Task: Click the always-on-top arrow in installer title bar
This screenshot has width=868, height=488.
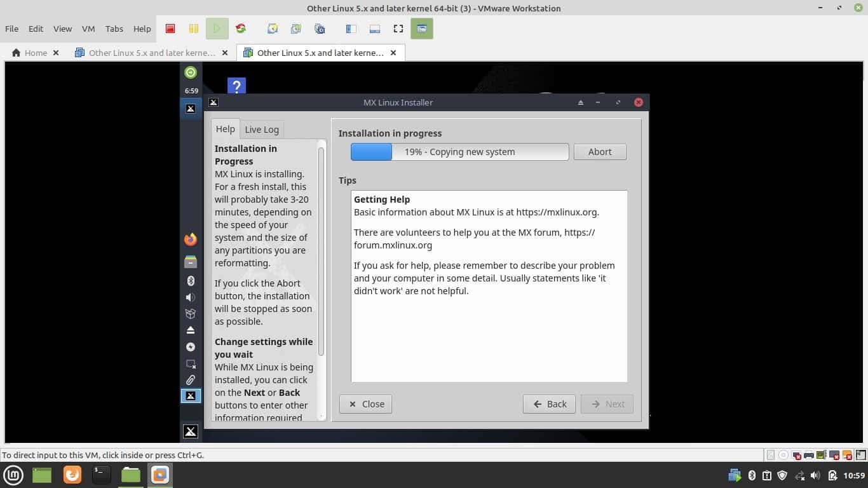Action: (x=580, y=102)
